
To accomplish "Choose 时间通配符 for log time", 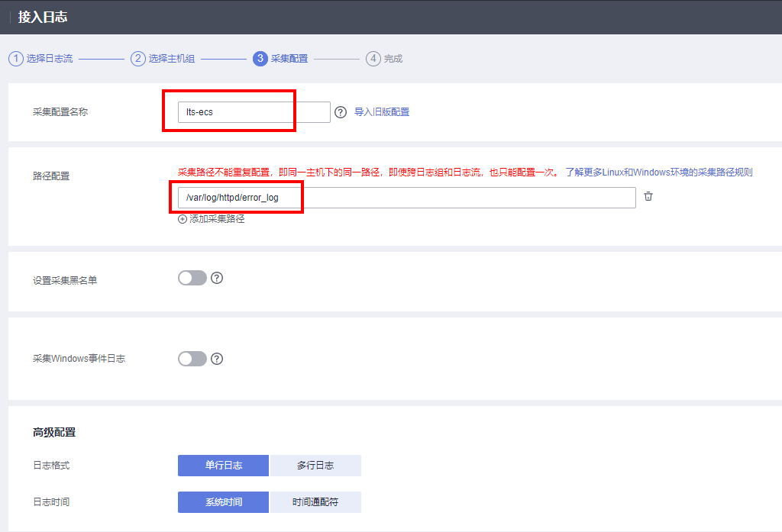I will click(315, 502).
